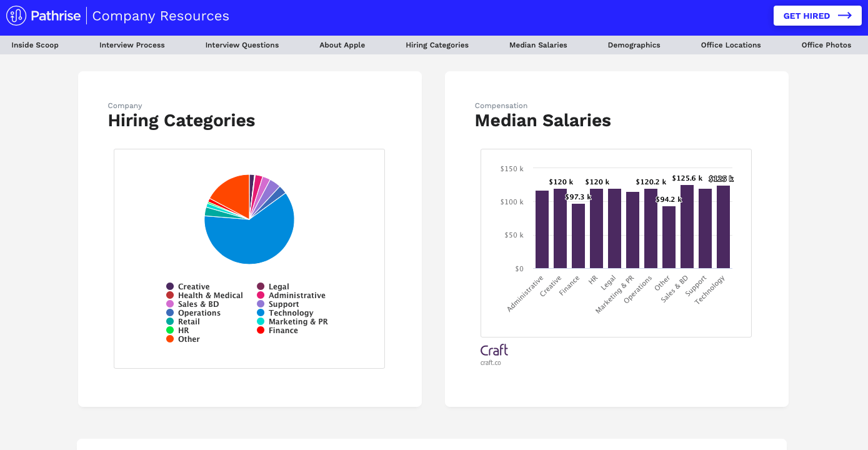Click the Finance legend red dot
The width and height of the screenshot is (868, 450).
[261, 331]
